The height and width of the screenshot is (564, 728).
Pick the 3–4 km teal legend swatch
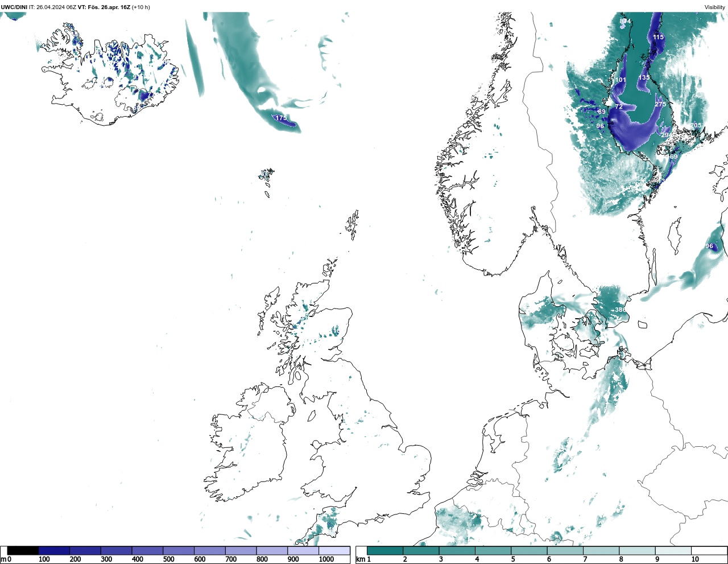click(x=457, y=551)
